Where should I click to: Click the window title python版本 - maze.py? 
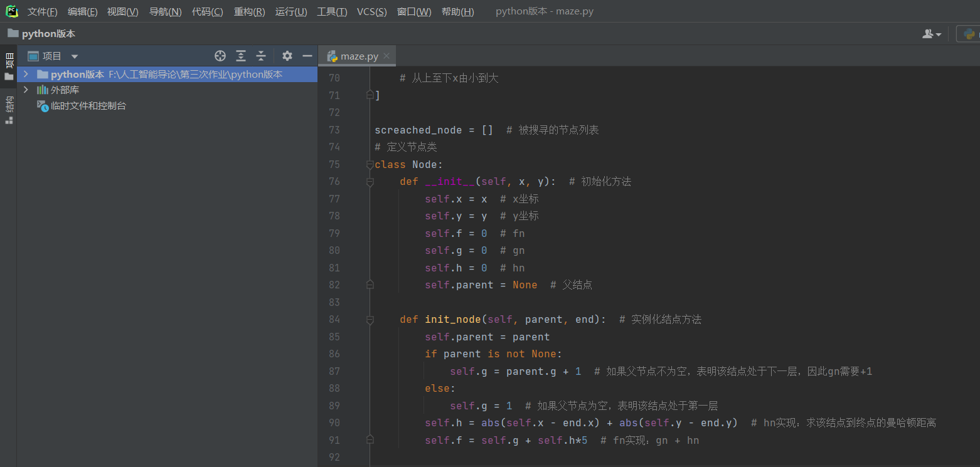coord(545,12)
